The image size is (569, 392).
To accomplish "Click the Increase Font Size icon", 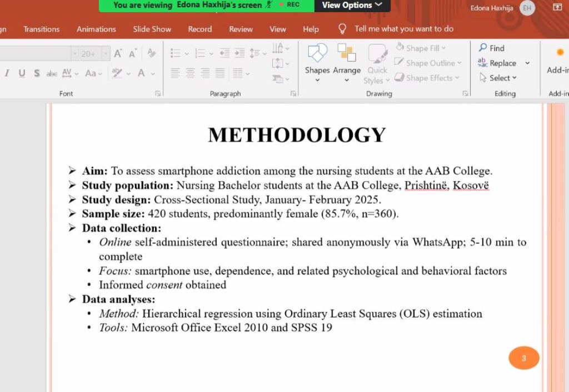I will pyautogui.click(x=118, y=54).
